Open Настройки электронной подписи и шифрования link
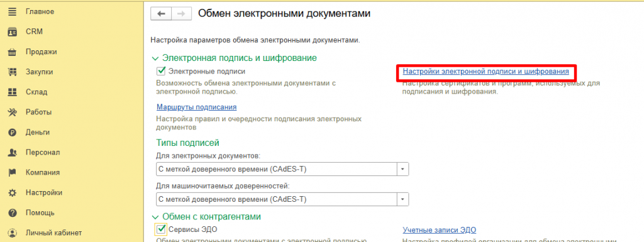The image size is (644, 242). click(x=486, y=72)
